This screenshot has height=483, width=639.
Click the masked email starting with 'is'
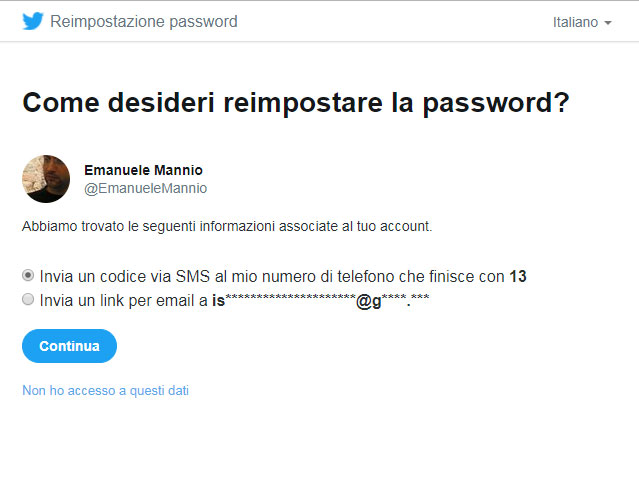[x=321, y=301]
